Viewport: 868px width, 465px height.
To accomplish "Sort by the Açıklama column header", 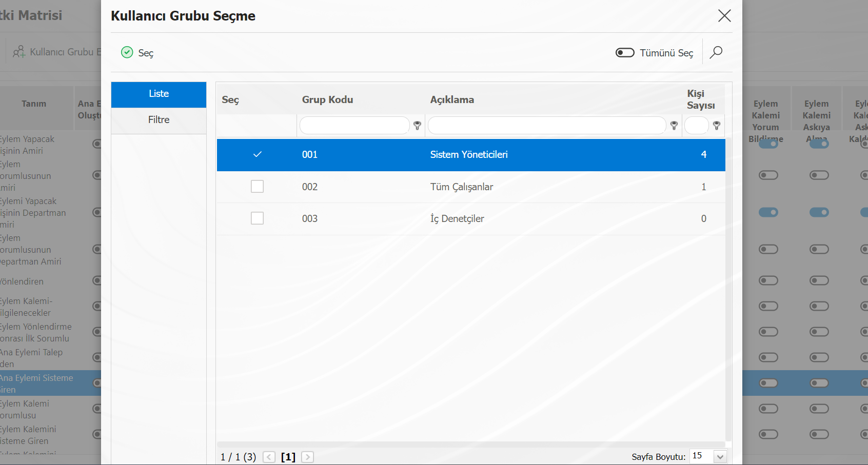I will pos(452,100).
